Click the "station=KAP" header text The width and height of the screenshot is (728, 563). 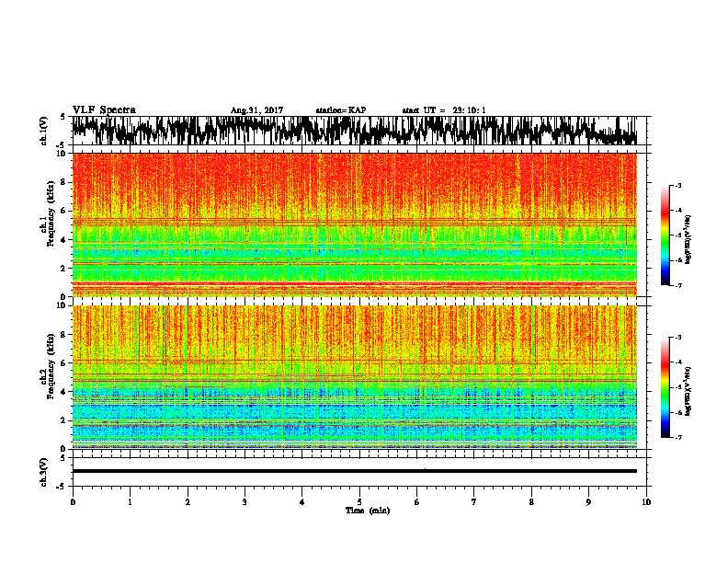coord(341,110)
